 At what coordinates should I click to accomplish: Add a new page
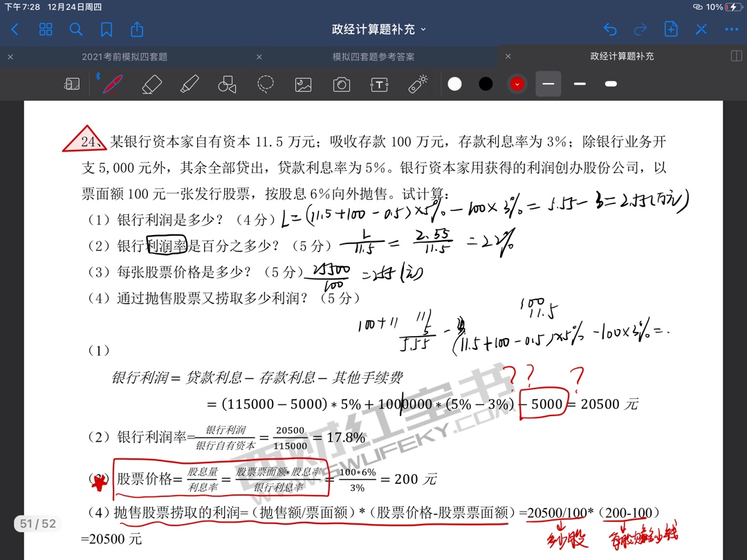[x=671, y=29]
